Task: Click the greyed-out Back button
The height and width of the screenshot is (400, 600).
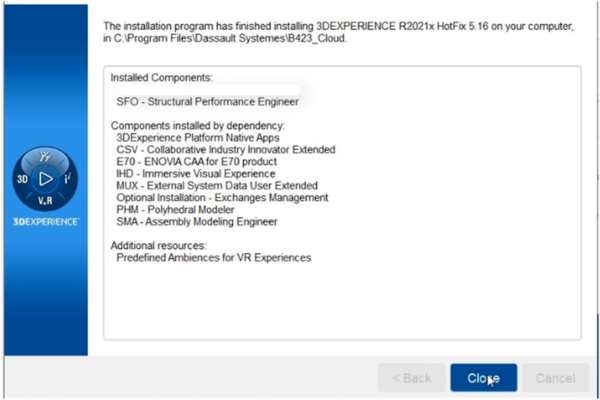Action: [411, 378]
